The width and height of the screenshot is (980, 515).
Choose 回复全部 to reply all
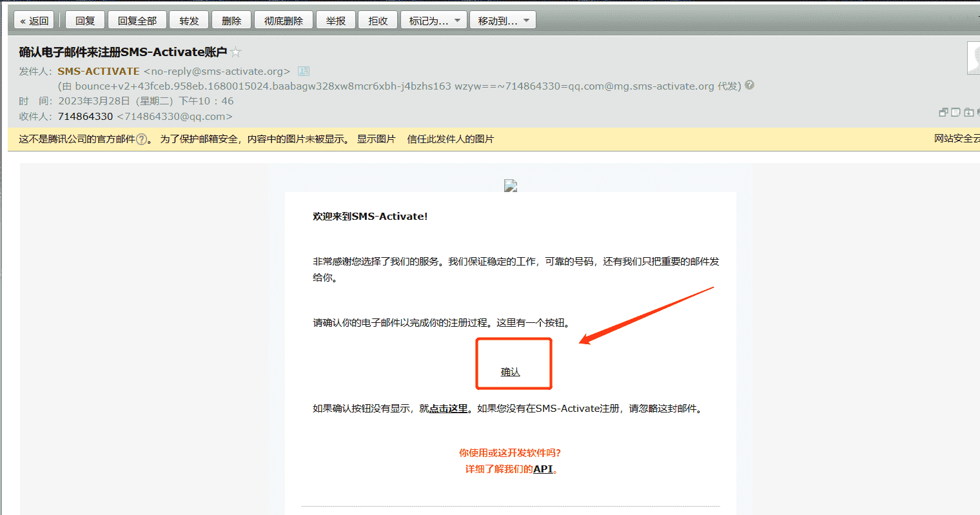pyautogui.click(x=137, y=21)
